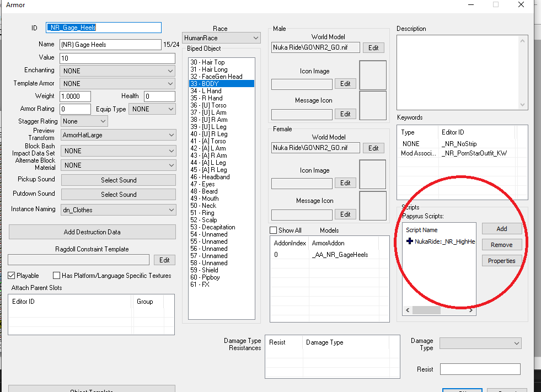
Task: Select biped slot 46 - Headband
Action: [x=222, y=176]
